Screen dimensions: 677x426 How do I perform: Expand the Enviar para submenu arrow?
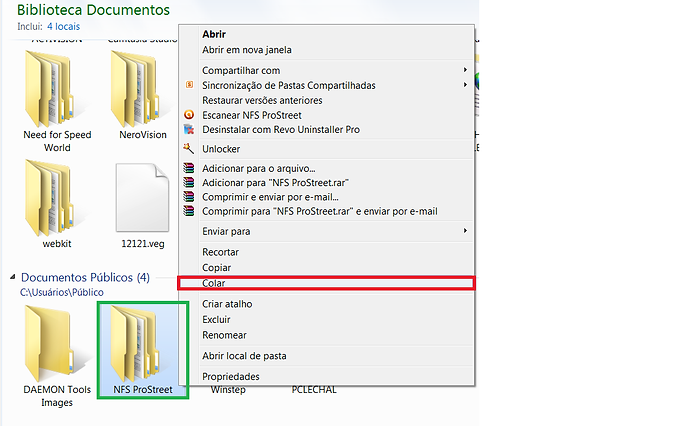click(x=465, y=230)
